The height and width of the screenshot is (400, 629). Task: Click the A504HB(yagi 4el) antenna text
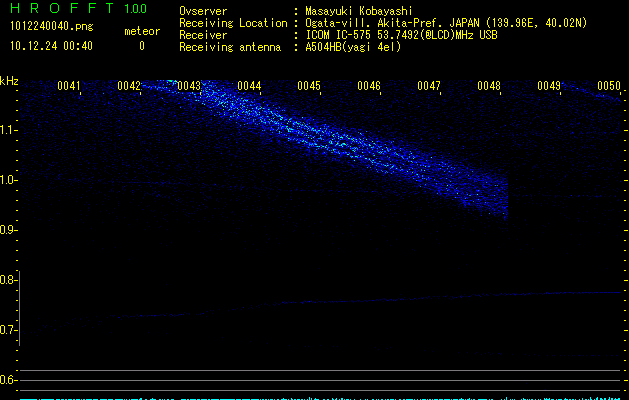click(353, 47)
